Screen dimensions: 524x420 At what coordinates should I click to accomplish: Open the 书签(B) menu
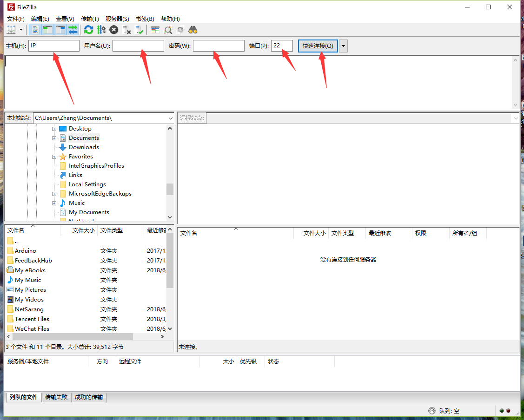[x=145, y=19]
